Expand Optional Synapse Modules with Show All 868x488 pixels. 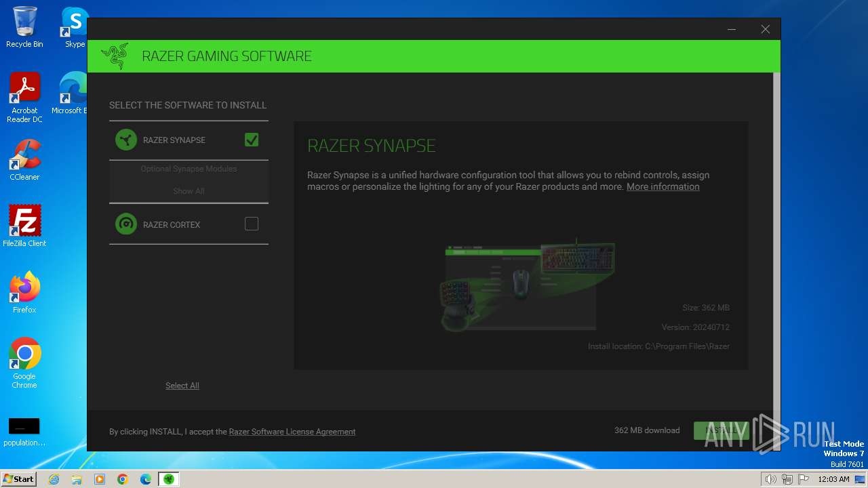point(189,191)
